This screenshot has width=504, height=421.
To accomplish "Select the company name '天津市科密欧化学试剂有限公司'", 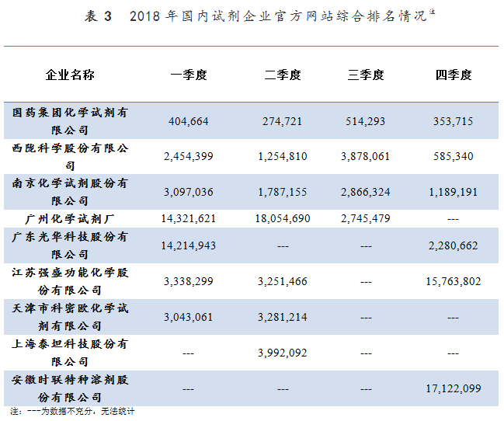I will pyautogui.click(x=71, y=316).
